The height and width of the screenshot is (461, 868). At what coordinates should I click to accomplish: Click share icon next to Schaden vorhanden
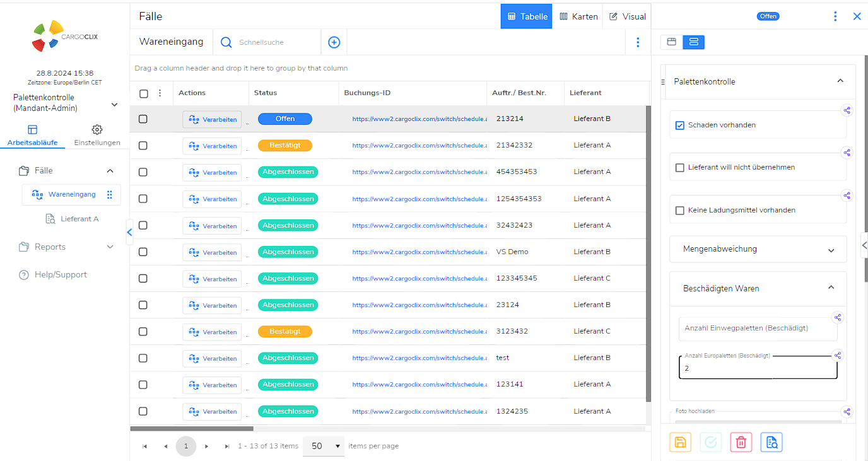tap(847, 110)
